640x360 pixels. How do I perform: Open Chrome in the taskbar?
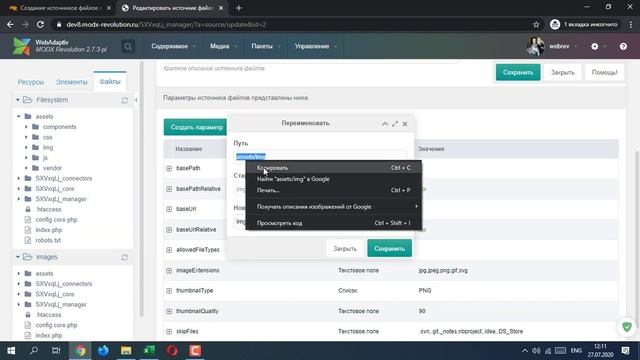80,351
